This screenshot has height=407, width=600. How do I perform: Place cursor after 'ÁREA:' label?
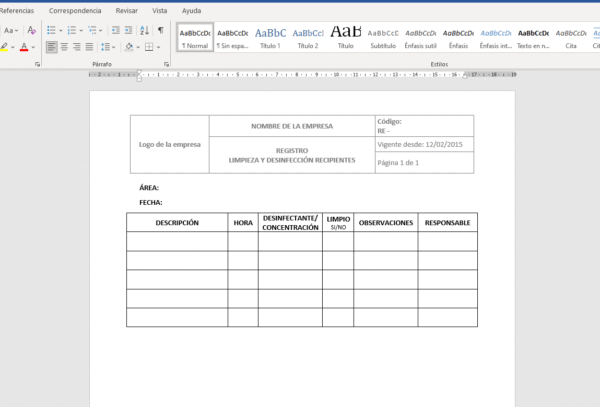coord(160,188)
